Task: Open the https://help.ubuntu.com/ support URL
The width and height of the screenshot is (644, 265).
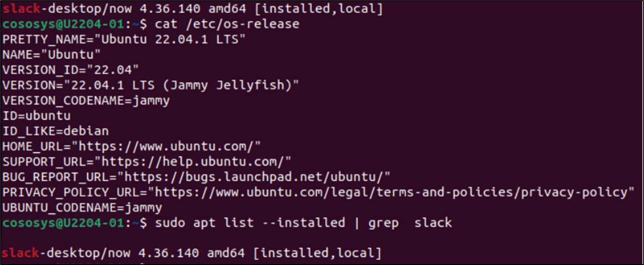Action: pos(196,162)
